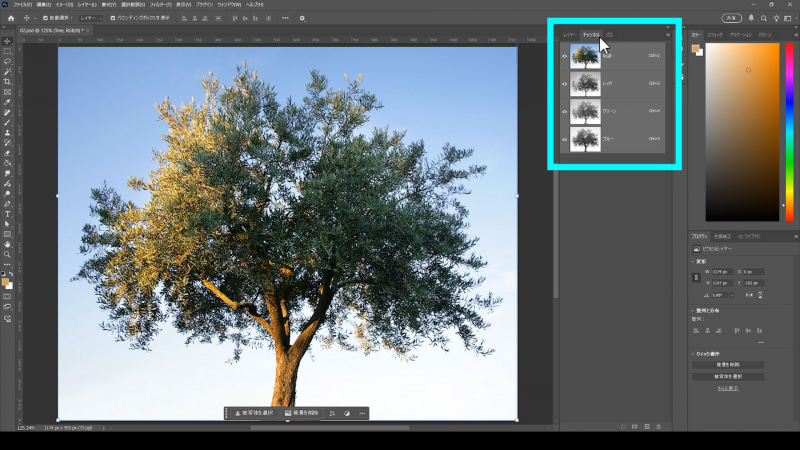This screenshot has width=800, height=450.
Task: Select the Rectangle shape tool
Action: (7, 235)
